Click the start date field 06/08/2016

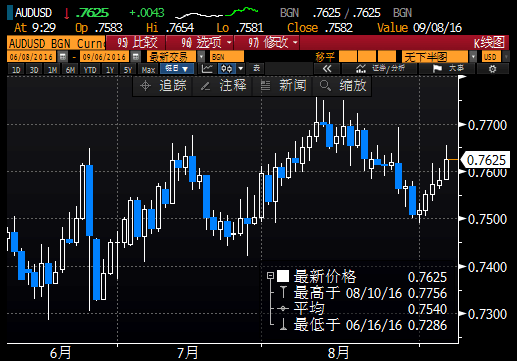[x=32, y=57]
